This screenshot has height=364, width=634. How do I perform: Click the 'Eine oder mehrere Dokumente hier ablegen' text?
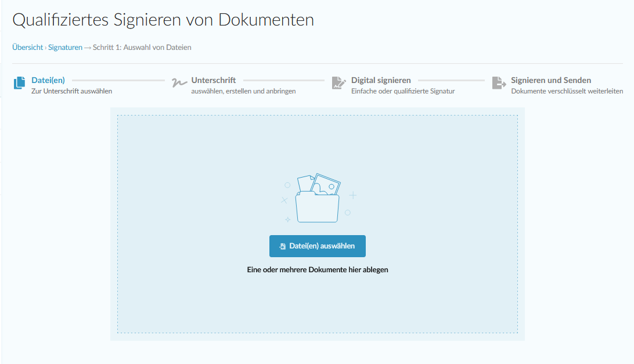(x=318, y=270)
